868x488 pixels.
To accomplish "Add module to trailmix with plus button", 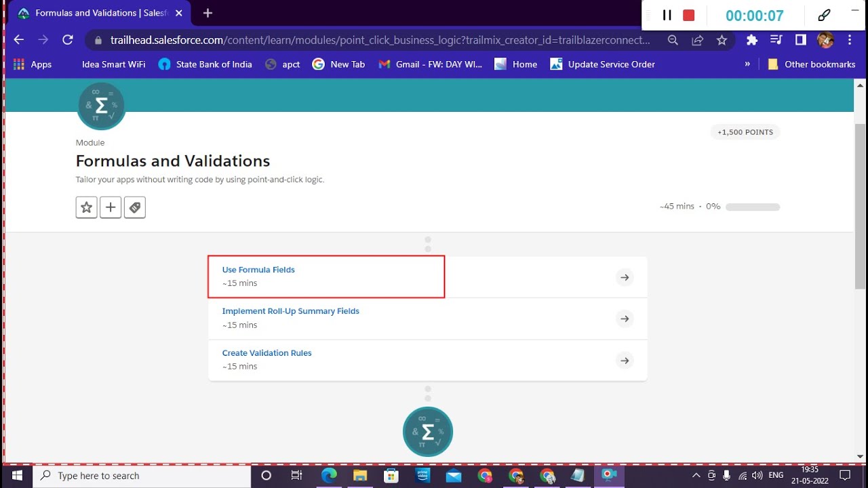I will tap(111, 207).
